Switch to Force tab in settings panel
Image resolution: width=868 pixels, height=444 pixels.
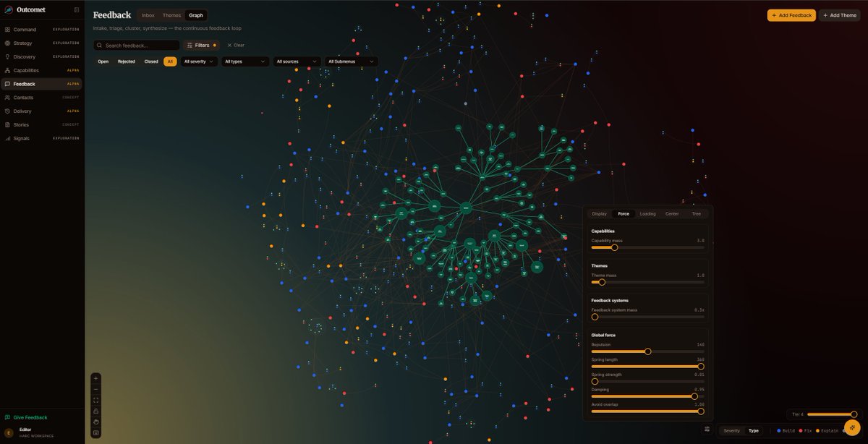point(624,213)
